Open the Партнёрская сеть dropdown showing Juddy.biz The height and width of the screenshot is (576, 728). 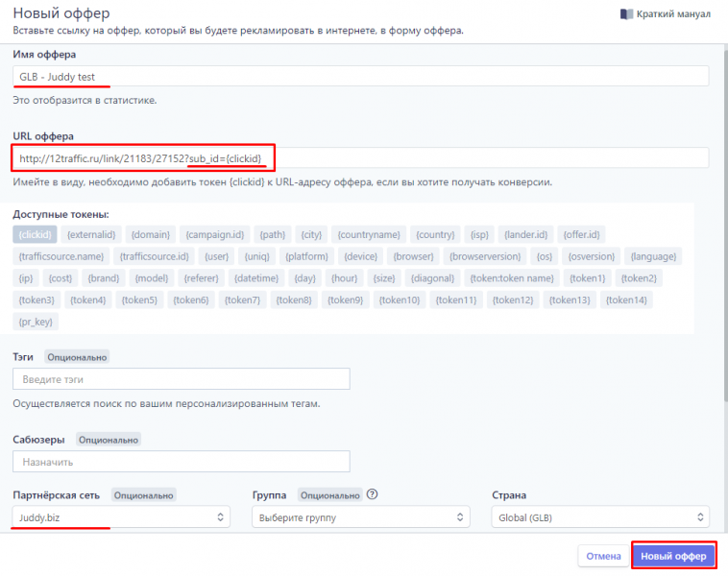tap(121, 517)
